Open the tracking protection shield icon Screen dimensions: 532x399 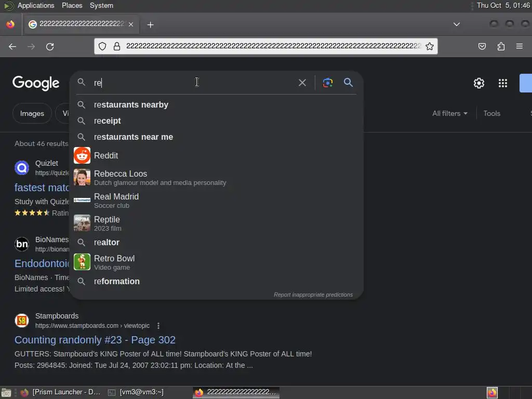[102, 46]
